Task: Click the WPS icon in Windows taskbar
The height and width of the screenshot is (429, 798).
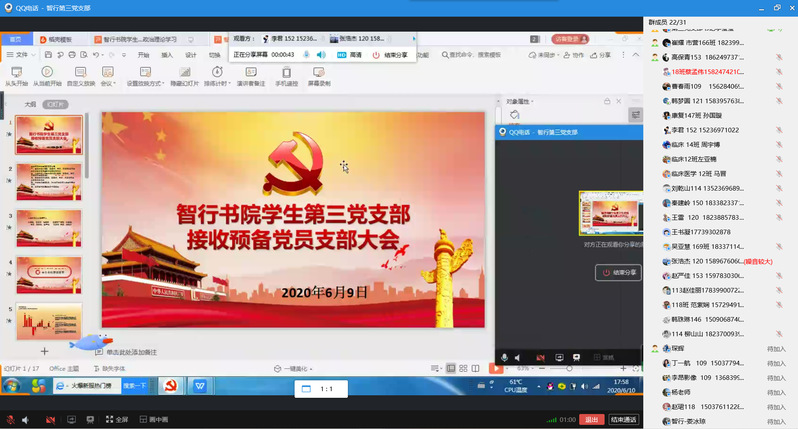Action: point(201,385)
